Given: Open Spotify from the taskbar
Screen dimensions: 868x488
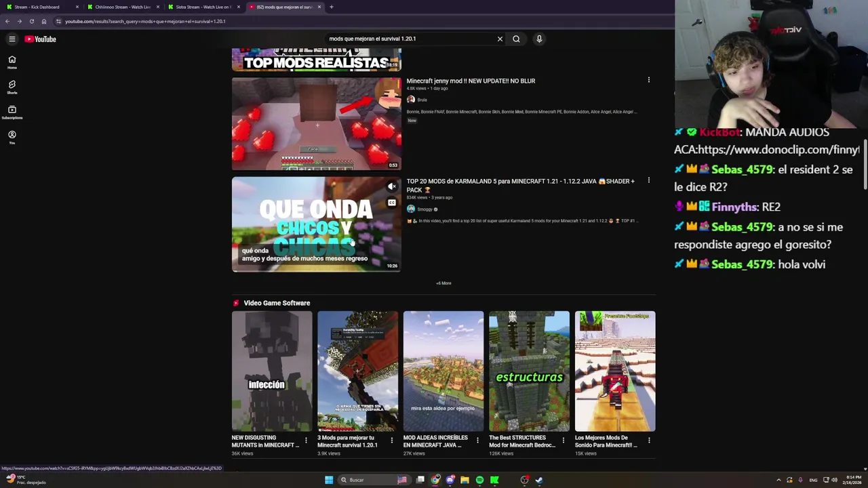Looking at the screenshot, I should click(479, 480).
